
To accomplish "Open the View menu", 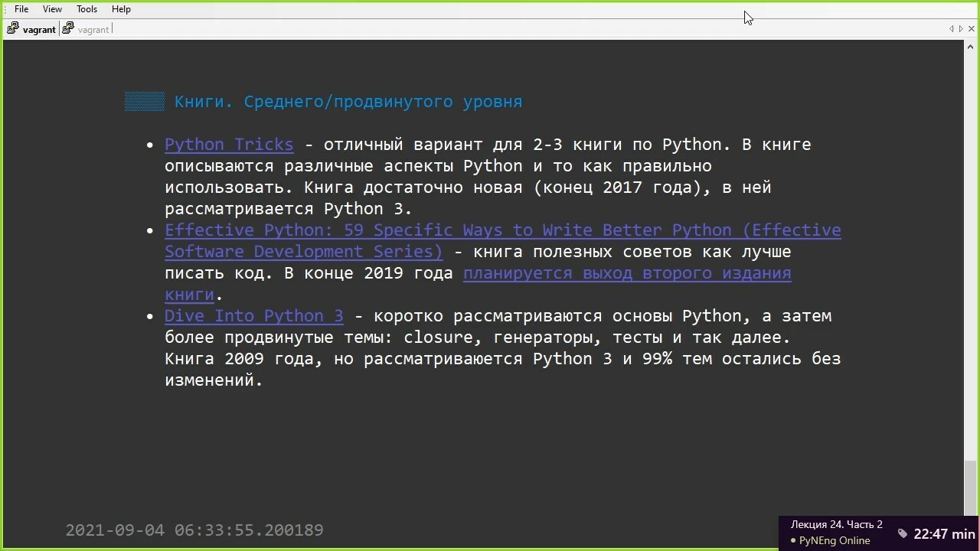I will (x=52, y=9).
